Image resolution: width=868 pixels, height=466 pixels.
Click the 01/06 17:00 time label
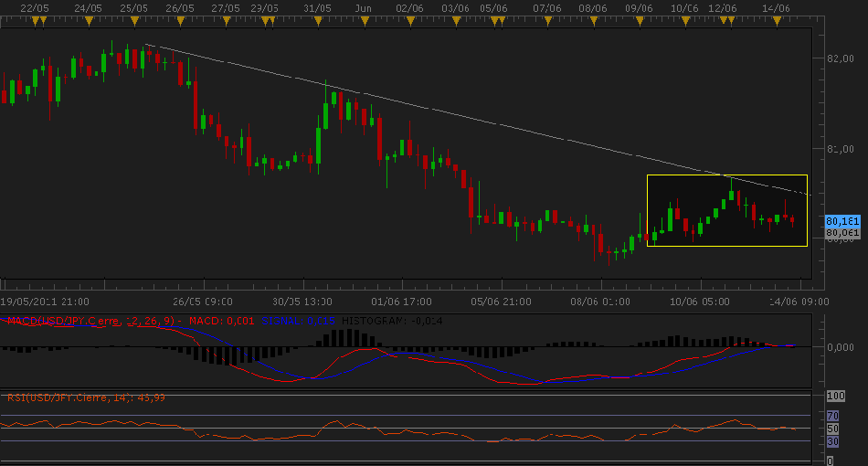point(401,302)
